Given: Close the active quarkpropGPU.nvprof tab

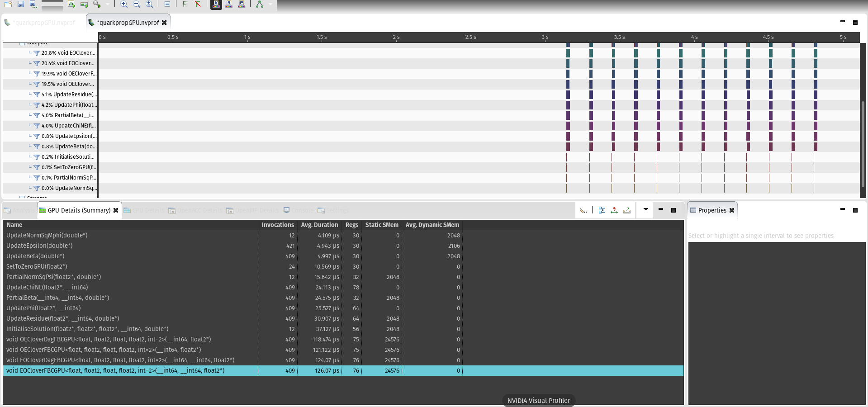Looking at the screenshot, I should [164, 23].
